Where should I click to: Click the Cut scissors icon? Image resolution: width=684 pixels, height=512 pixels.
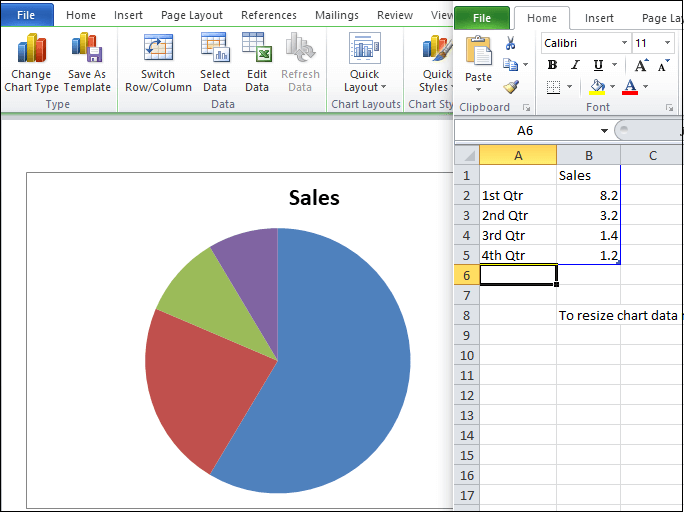click(511, 43)
